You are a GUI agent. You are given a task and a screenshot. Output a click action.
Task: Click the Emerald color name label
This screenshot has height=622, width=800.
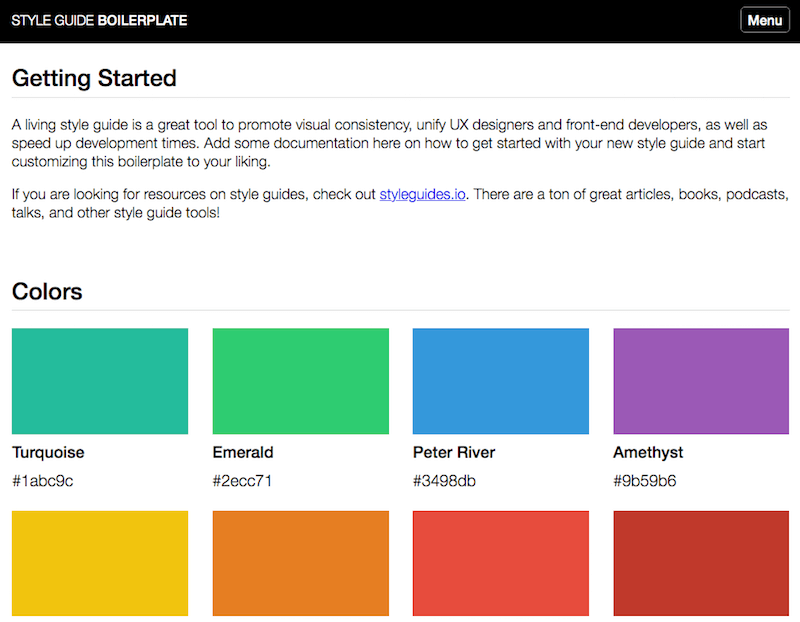(x=243, y=453)
